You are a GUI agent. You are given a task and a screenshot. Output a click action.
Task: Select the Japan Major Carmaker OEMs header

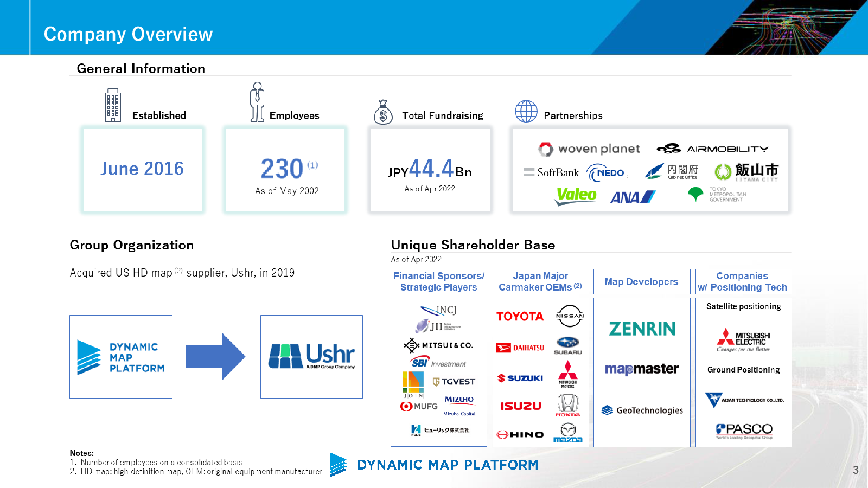(540, 281)
